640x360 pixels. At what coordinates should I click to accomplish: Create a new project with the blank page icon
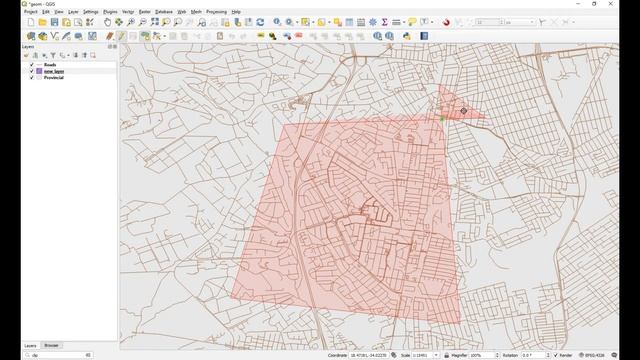[x=31, y=22]
